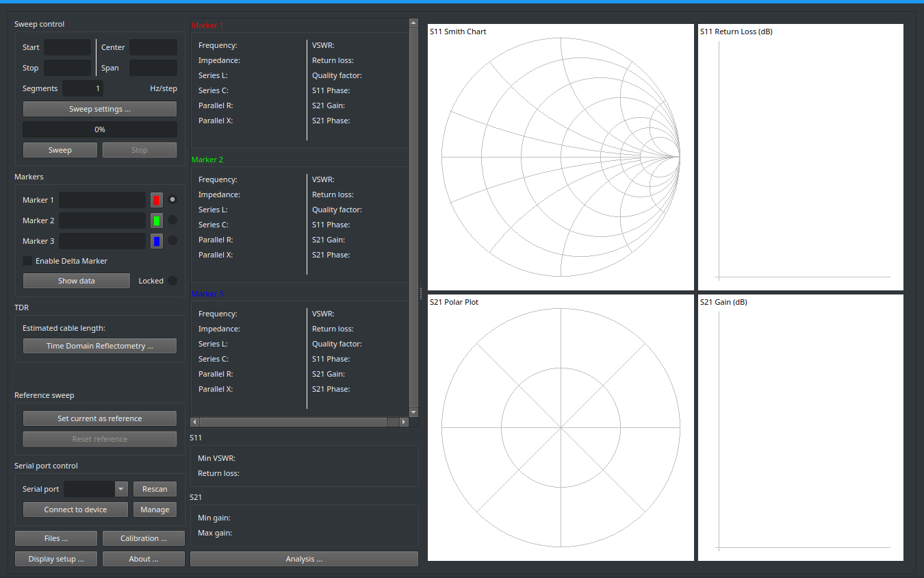
Task: Click Set current as reference
Action: click(x=100, y=418)
